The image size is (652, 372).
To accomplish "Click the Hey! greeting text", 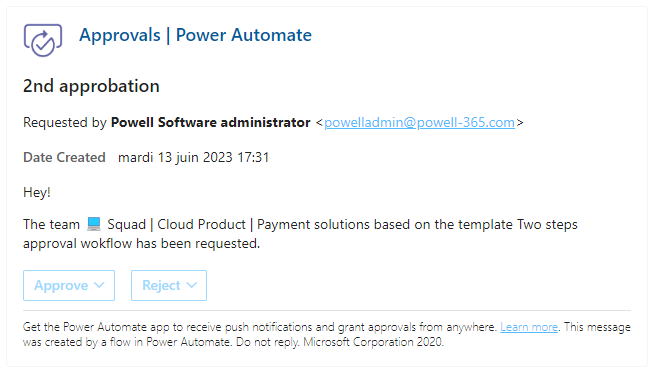I will [x=37, y=192].
